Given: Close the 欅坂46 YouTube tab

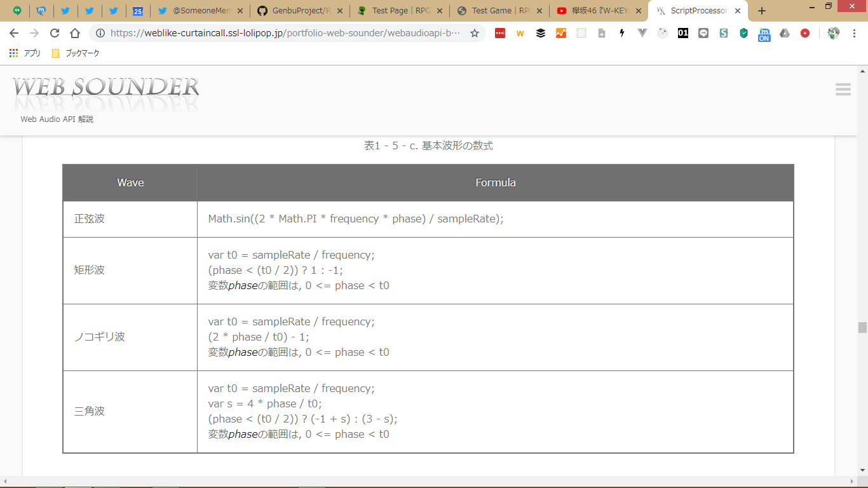Looking at the screenshot, I should (x=638, y=11).
